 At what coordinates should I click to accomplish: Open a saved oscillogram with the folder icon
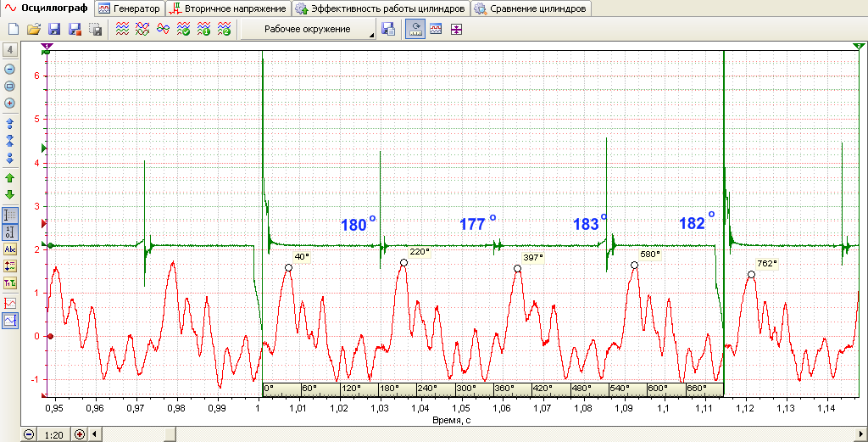click(34, 30)
